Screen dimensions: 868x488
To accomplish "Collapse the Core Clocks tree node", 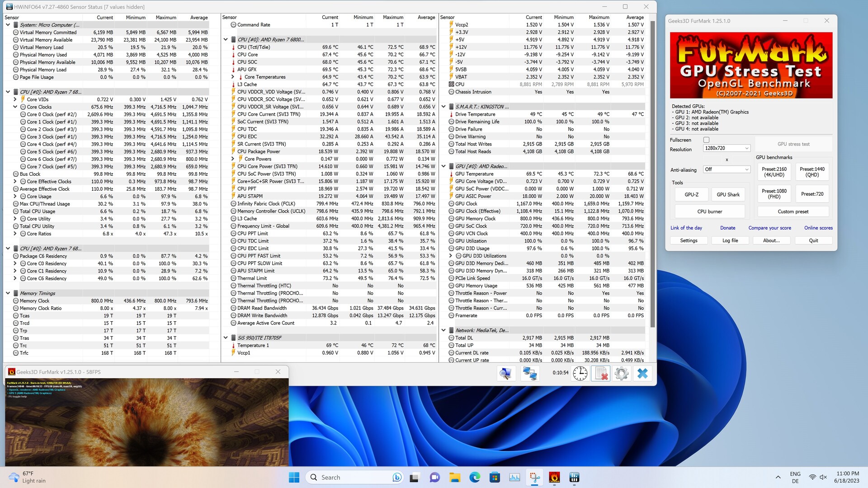I will 15,107.
